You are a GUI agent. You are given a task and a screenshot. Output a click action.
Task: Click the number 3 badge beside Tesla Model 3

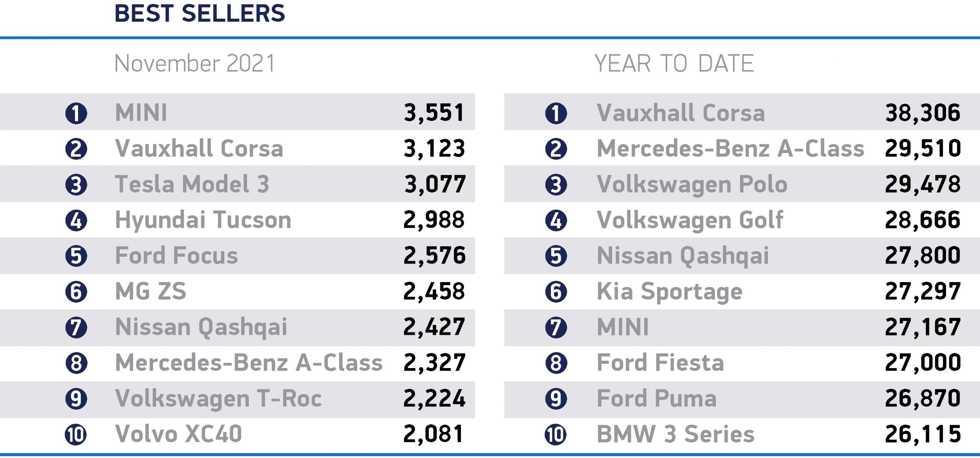pyautogui.click(x=76, y=185)
